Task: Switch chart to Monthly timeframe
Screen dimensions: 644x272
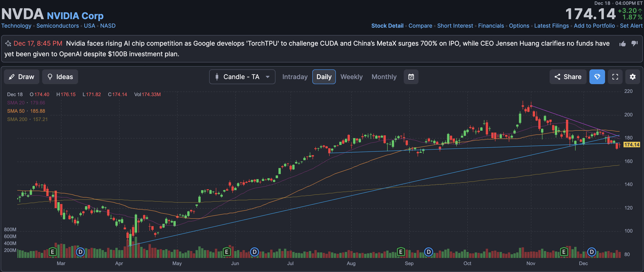Action: click(x=384, y=77)
